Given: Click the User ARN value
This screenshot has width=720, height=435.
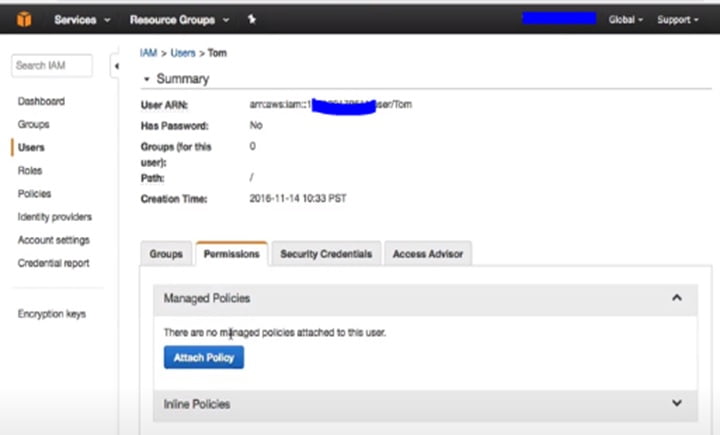Looking at the screenshot, I should pyautogui.click(x=331, y=105).
